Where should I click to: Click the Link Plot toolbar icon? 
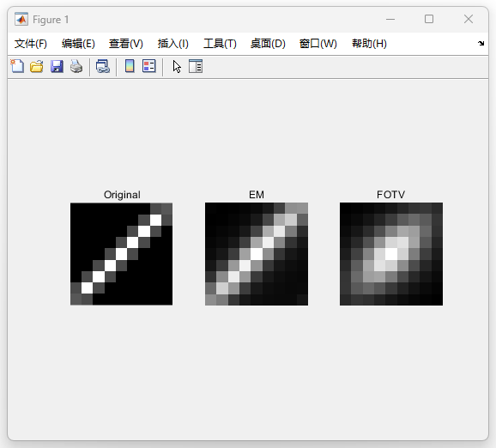103,66
